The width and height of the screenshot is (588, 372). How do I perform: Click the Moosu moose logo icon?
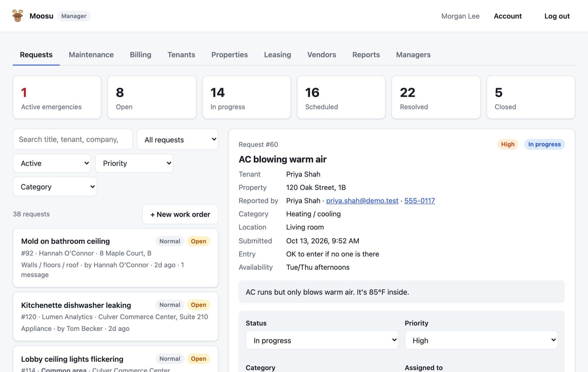point(18,16)
